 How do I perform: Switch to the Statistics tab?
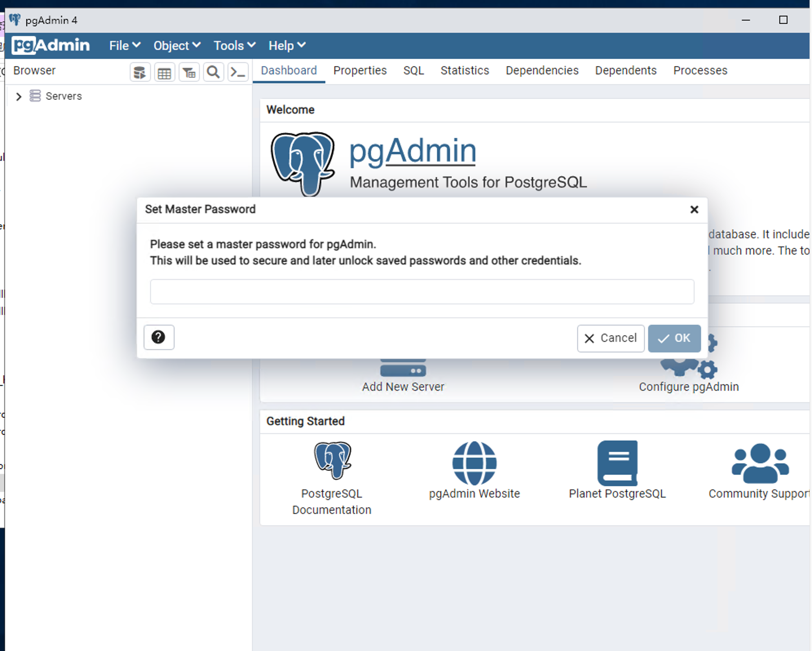[x=465, y=71]
